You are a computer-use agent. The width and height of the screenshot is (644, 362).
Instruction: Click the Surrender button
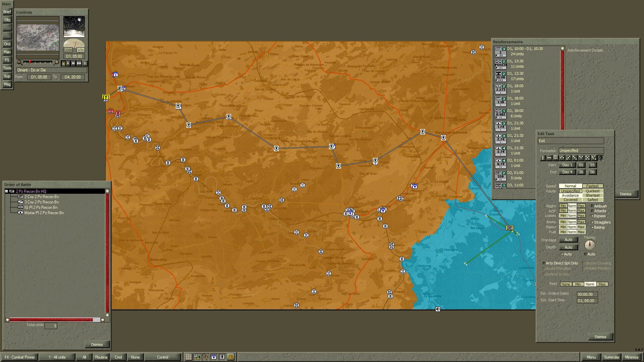(612, 357)
